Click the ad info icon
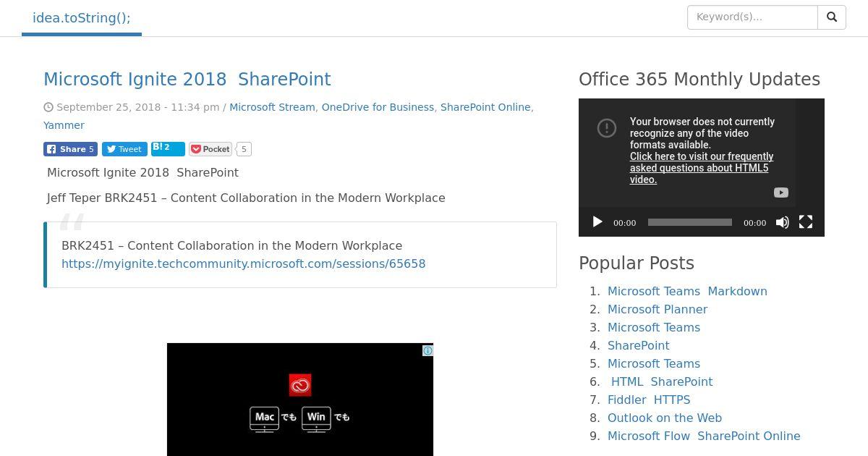The image size is (868, 456). point(427,351)
